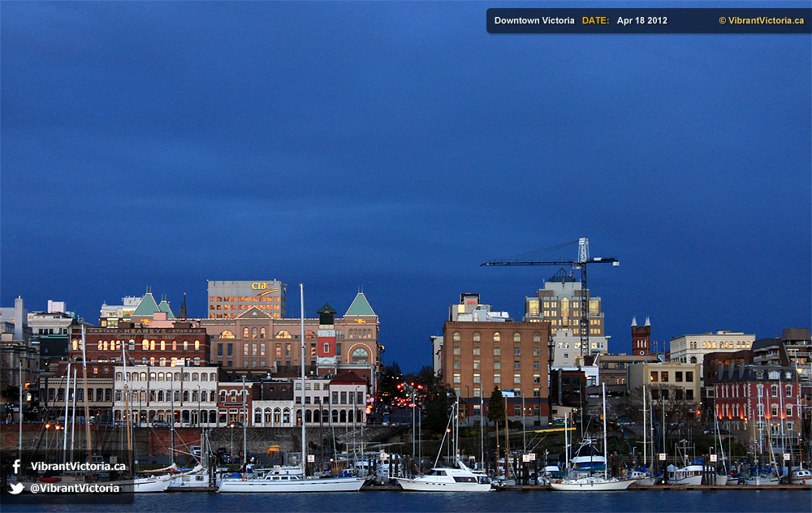Screen dimensions: 812x513
Task: Click the white motor yacht at center dock
Action: point(444,480)
